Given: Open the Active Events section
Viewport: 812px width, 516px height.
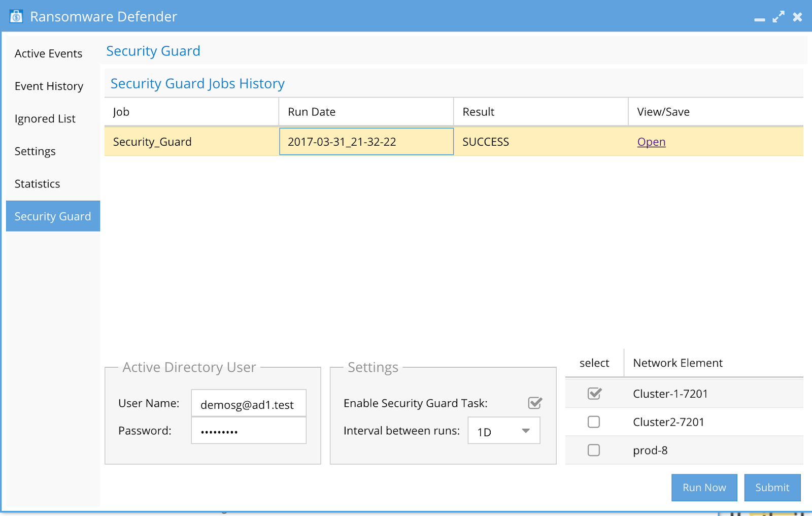Looking at the screenshot, I should [x=53, y=53].
